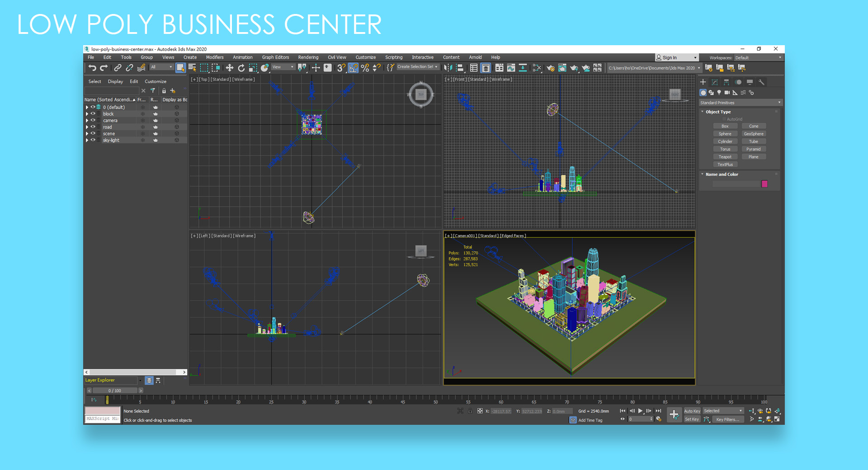Create a Teapot primitive button
The width and height of the screenshot is (868, 470).
pyautogui.click(x=725, y=157)
